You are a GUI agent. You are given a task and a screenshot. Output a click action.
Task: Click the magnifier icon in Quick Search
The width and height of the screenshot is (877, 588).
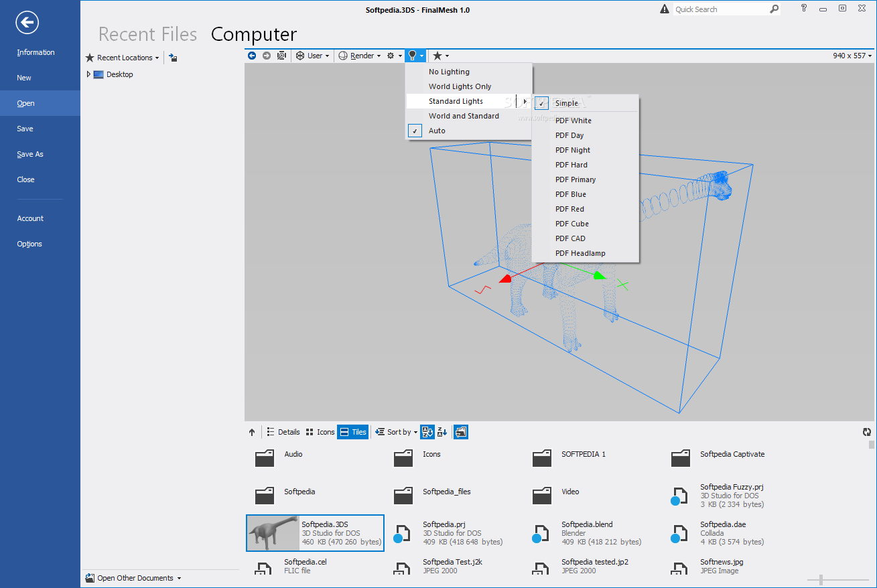coord(774,9)
